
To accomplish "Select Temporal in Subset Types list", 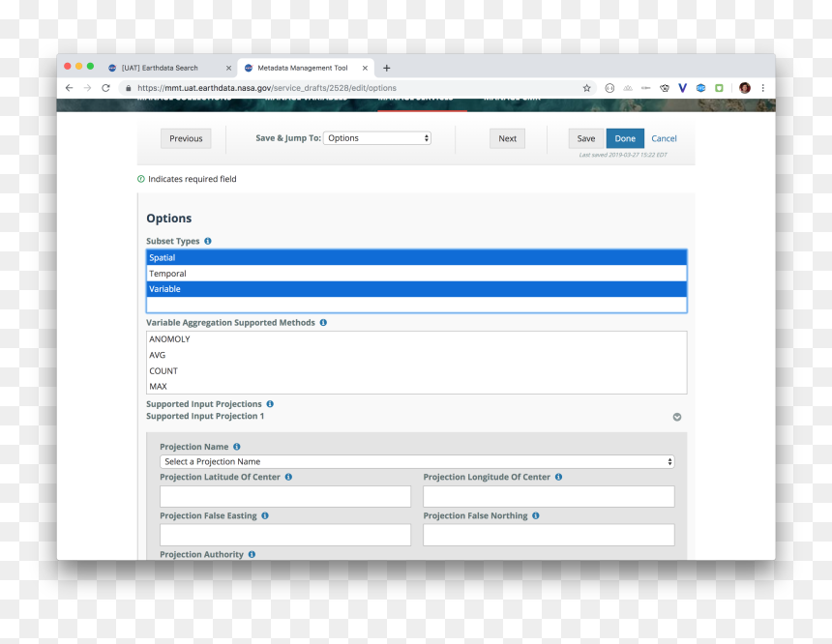I will click(x=417, y=274).
